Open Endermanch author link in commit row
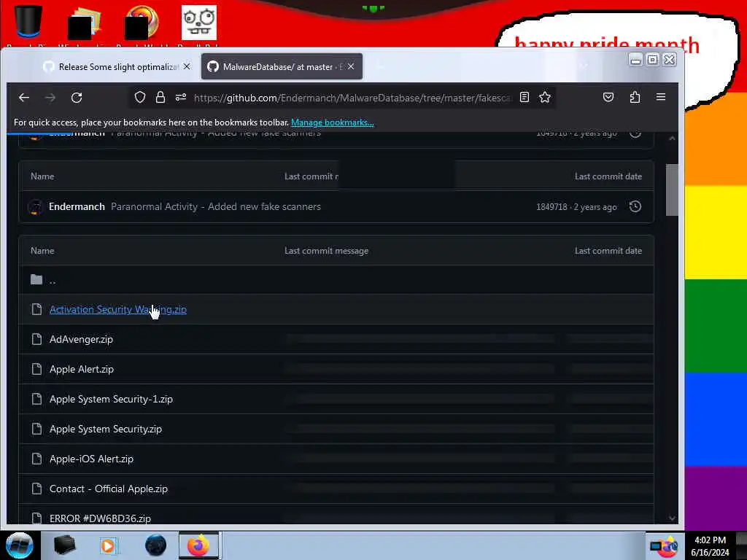Viewport: 747px width, 560px height. pos(77,206)
